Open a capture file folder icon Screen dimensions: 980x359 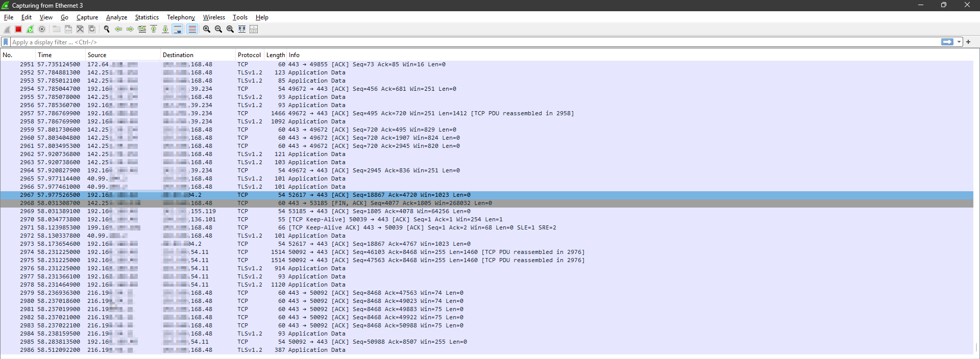point(57,29)
